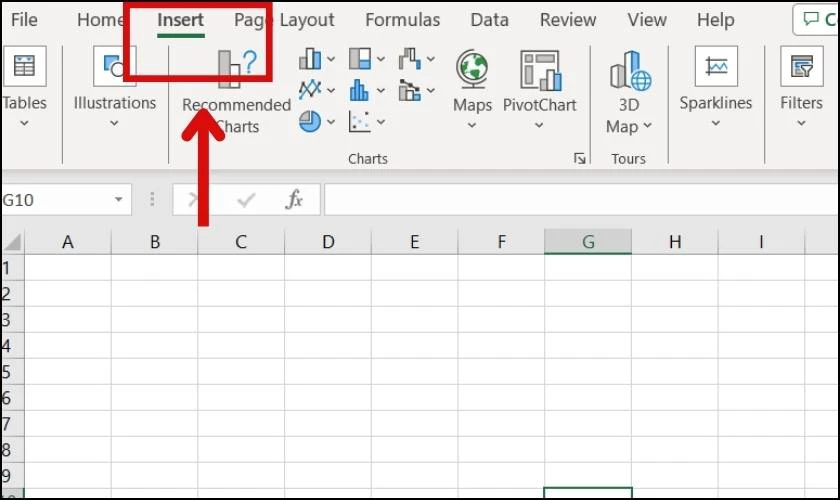This screenshot has height=500, width=840.
Task: Select column G header
Action: [x=588, y=242]
